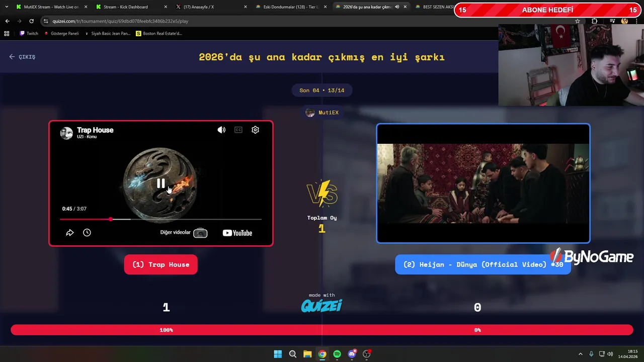Click the UZI channel avatar in player

tap(66, 133)
